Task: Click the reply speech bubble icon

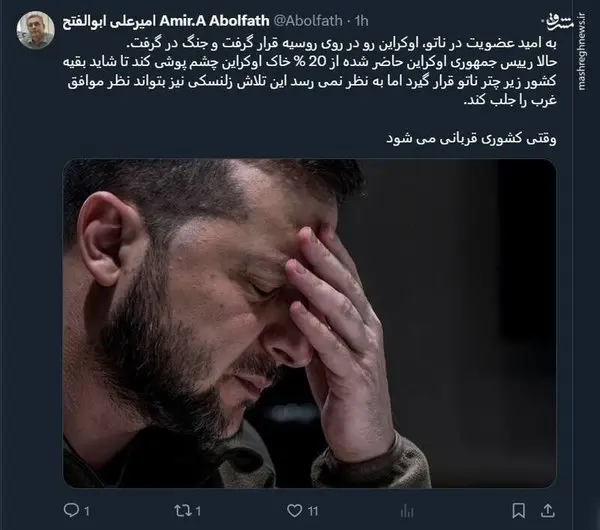Action: 71,510
